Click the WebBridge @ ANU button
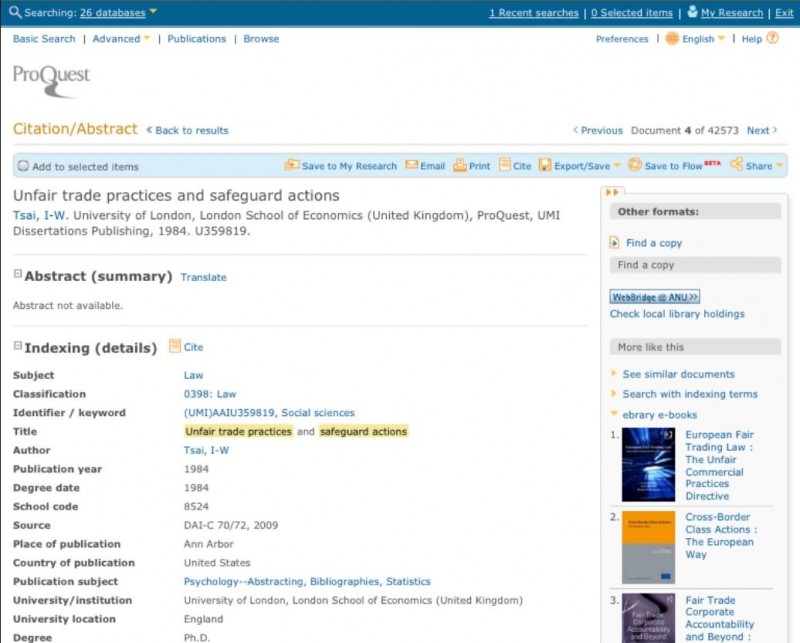The height and width of the screenshot is (643, 800). point(655,297)
